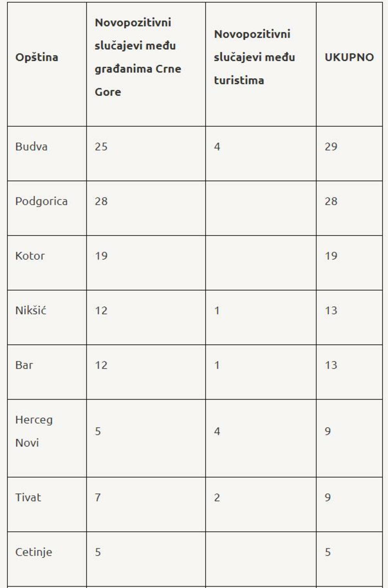Select Cetinje's total value 5 in UKUPNO
This screenshot has height=588, width=388.
[x=328, y=552]
